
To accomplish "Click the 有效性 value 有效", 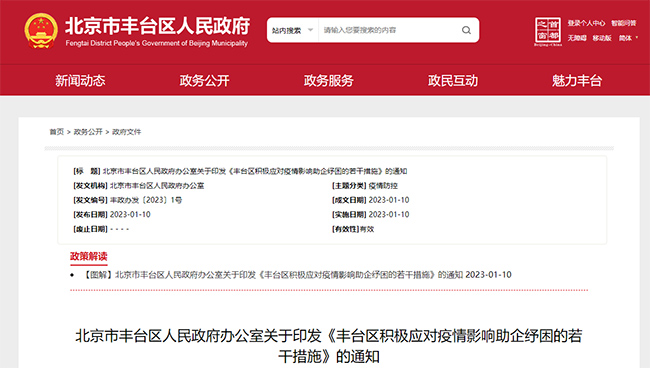I will (367, 229).
